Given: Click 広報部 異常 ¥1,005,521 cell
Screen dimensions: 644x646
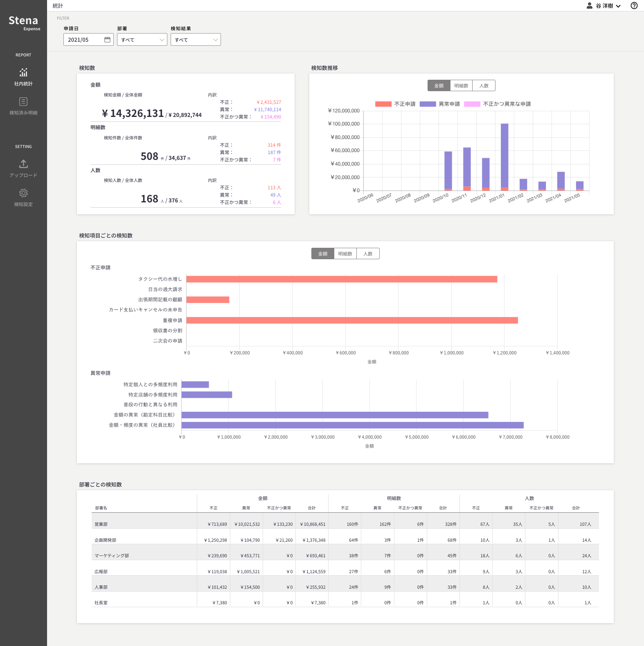Looking at the screenshot, I should 248,572.
